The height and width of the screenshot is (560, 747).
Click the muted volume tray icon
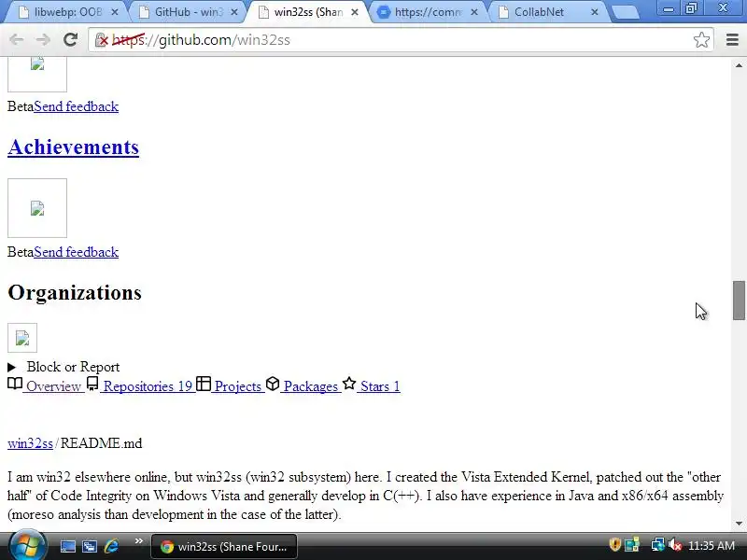[674, 545]
